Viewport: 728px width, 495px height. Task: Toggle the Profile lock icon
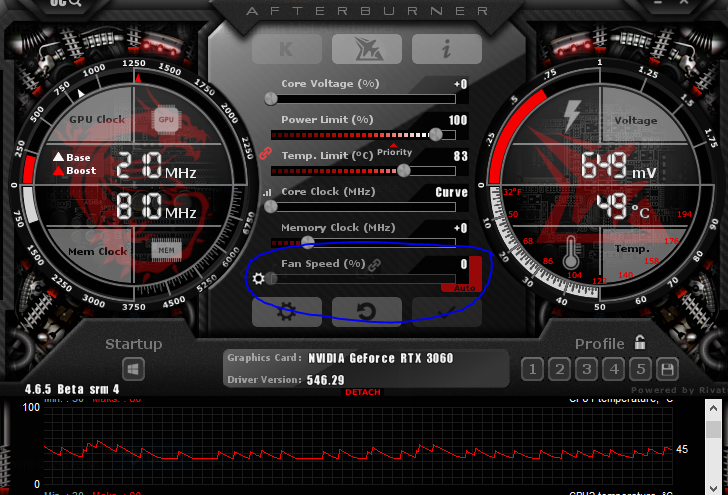tap(640, 343)
